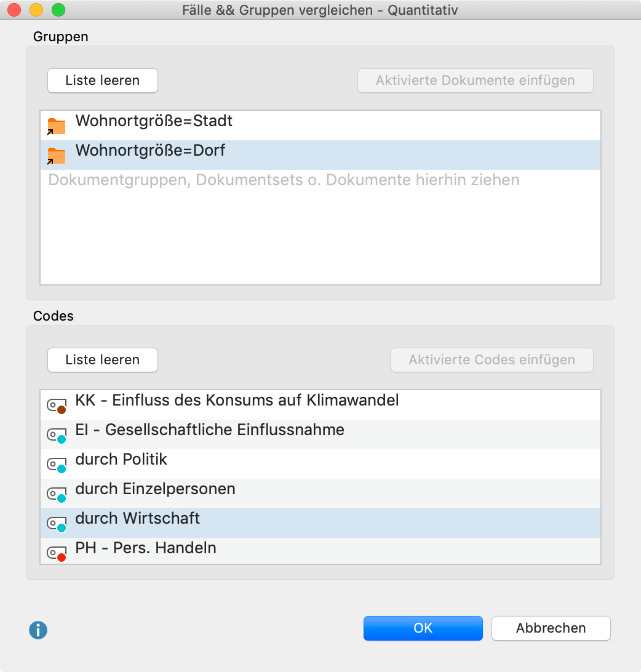Close the window using red button
This screenshot has width=641, height=672.
pyautogui.click(x=14, y=10)
